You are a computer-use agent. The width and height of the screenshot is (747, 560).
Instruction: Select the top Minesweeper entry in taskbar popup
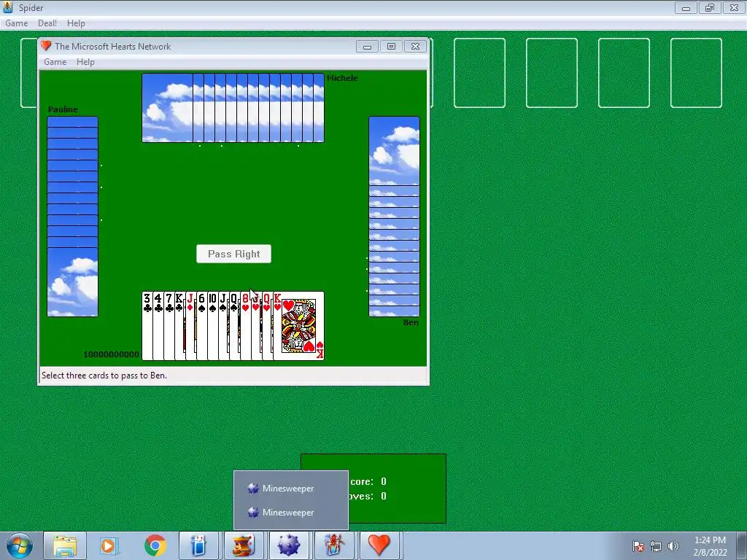[290, 489]
